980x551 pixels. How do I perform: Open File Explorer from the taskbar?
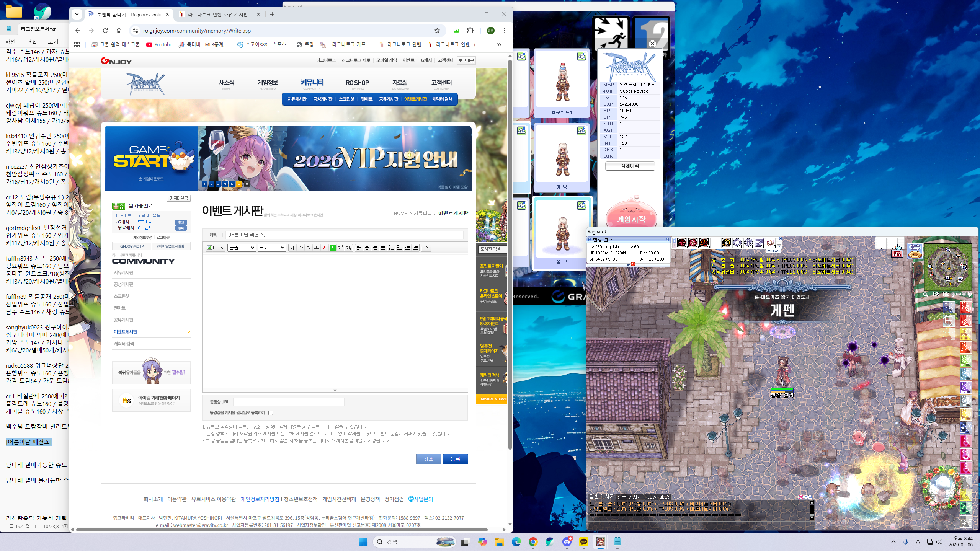pos(499,542)
